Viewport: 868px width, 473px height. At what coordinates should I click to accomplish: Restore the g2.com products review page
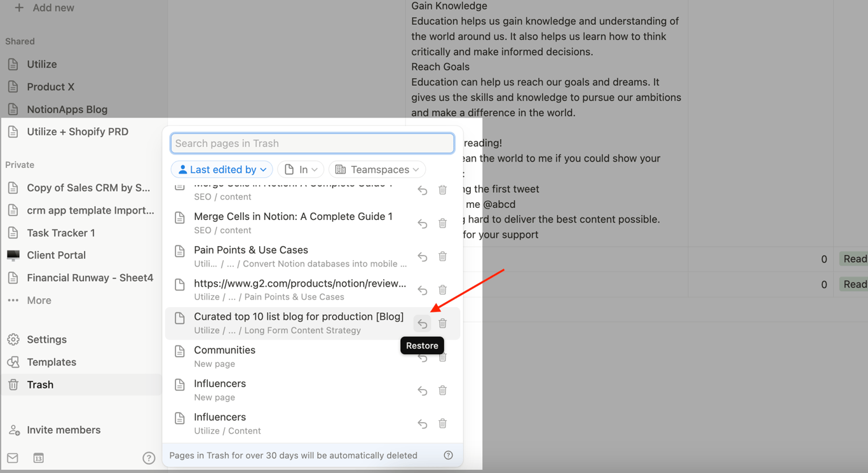click(x=423, y=291)
